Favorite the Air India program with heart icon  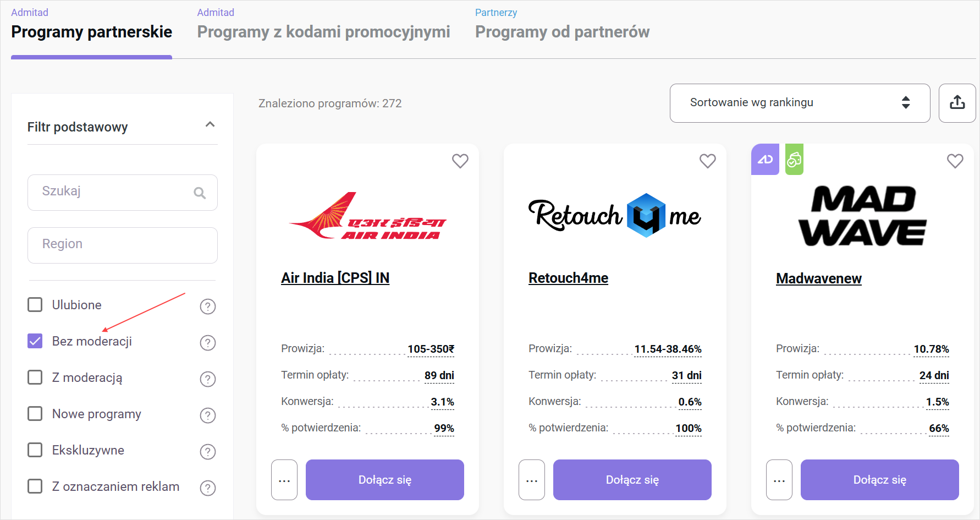coord(460,161)
